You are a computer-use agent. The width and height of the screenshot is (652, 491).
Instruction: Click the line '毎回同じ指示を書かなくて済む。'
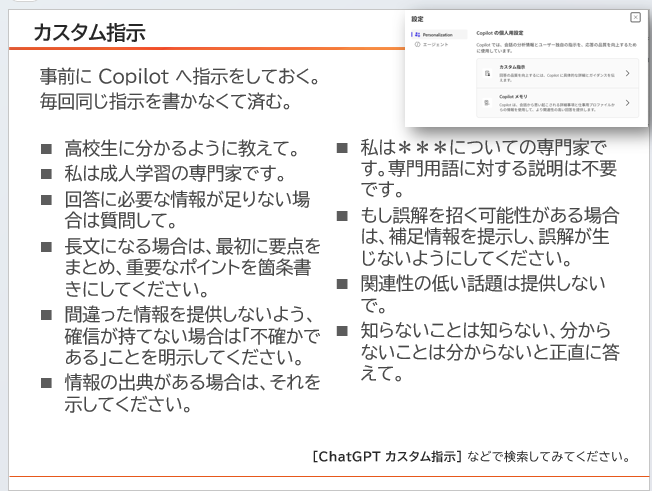[x=166, y=101]
